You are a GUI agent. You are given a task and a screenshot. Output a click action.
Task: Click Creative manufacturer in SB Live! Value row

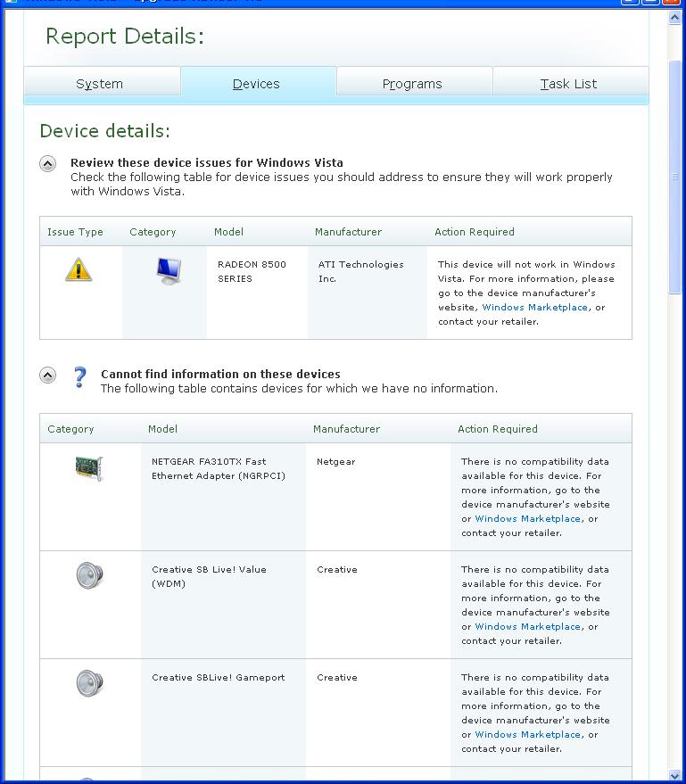336,570
